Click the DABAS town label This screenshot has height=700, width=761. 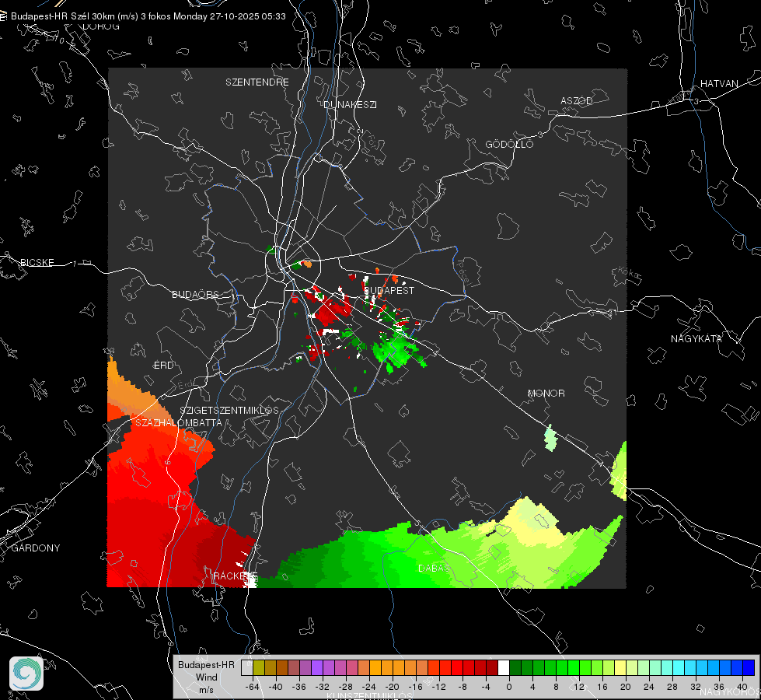[x=434, y=568]
